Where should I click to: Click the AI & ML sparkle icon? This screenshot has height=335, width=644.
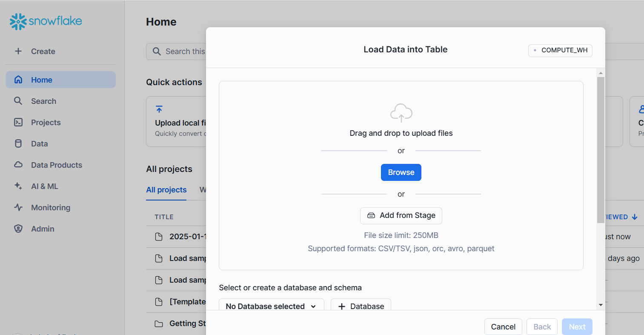click(x=18, y=186)
